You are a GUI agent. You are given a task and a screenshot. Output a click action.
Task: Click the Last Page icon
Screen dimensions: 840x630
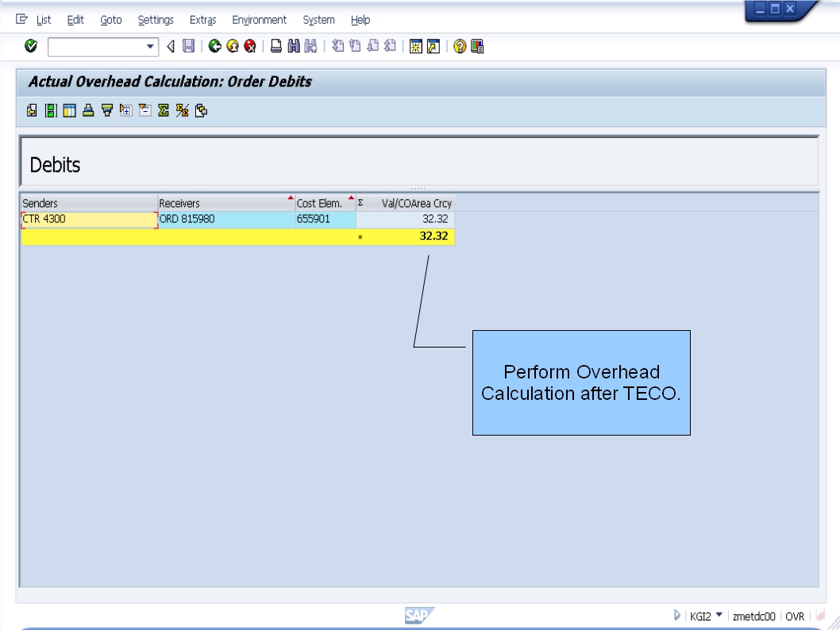[x=390, y=47]
